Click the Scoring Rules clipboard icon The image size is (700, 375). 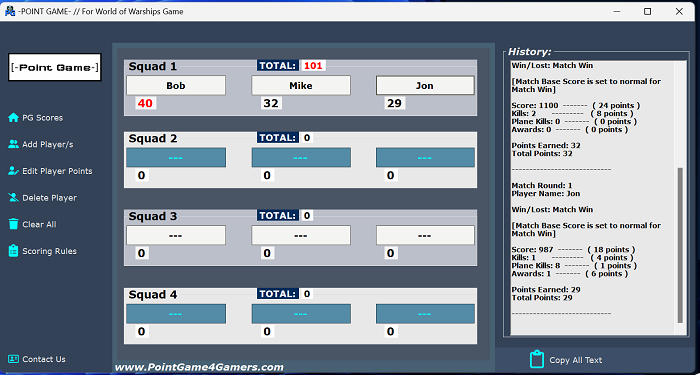click(13, 251)
